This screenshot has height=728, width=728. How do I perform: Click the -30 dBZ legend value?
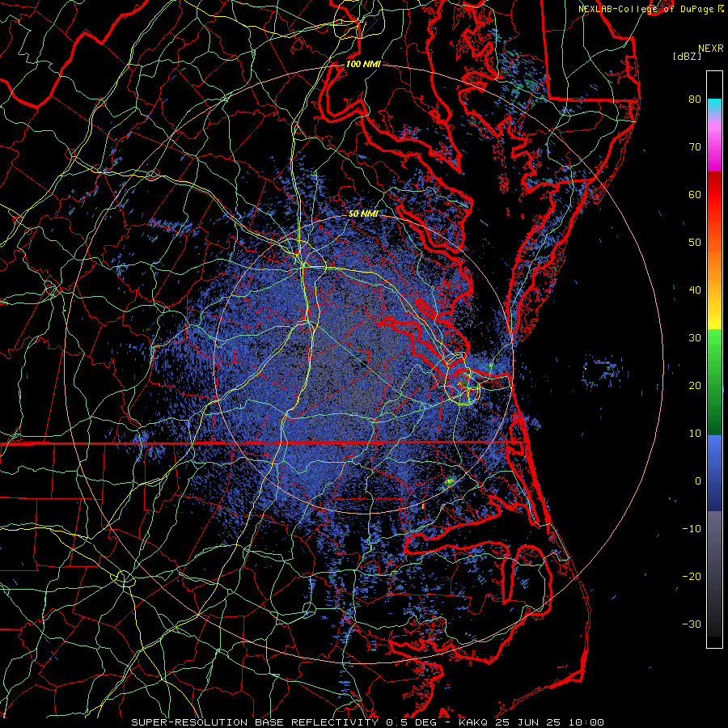[x=692, y=624]
